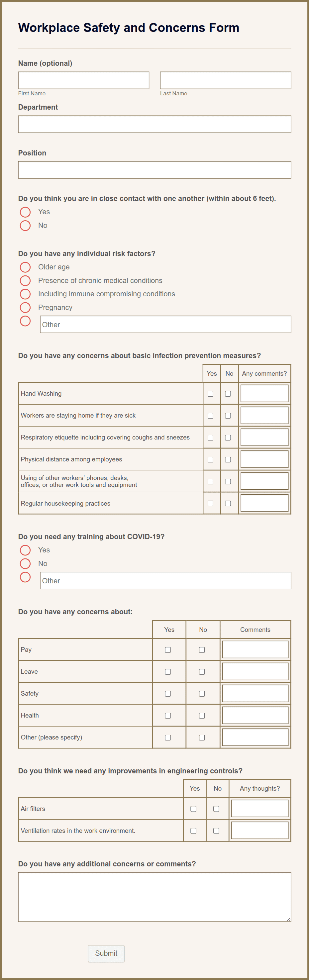Check No for Leave concern
Image resolution: width=309 pixels, height=980 pixels.
[203, 671]
